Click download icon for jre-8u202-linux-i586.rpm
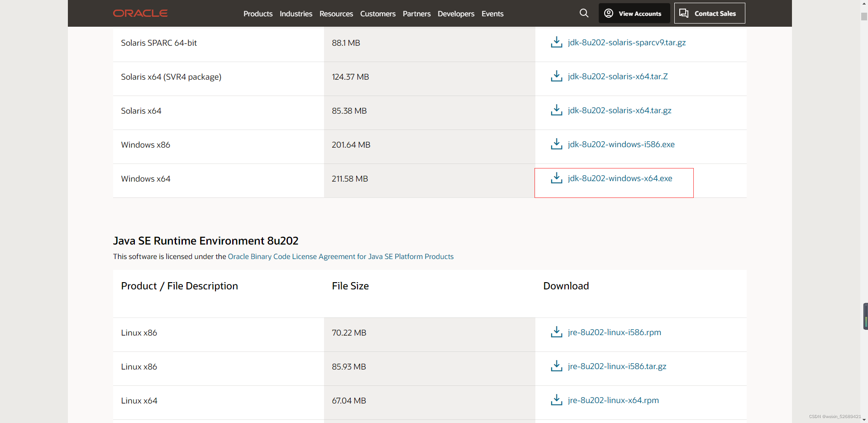Viewport: 868px width, 423px height. [x=556, y=332]
